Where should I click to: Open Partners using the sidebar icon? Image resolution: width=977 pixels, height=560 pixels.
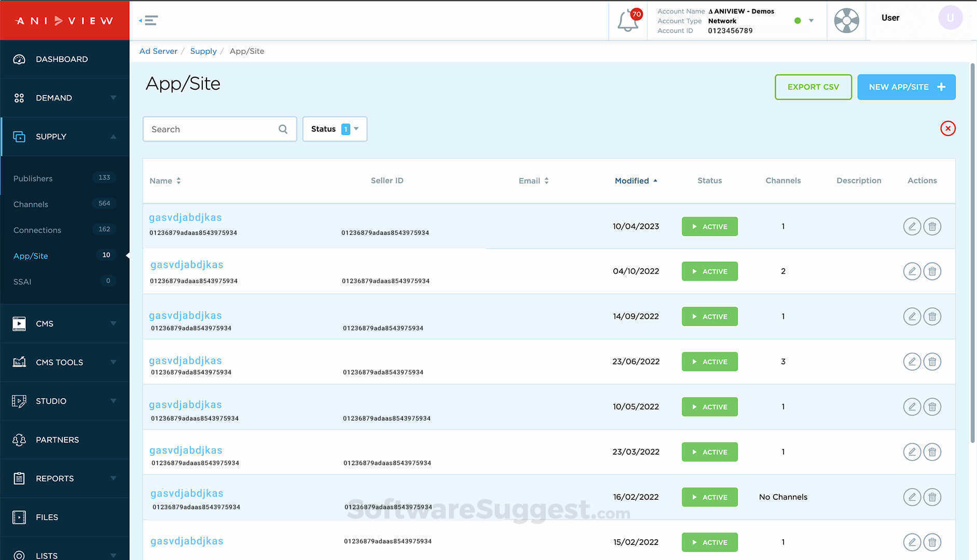(x=19, y=440)
